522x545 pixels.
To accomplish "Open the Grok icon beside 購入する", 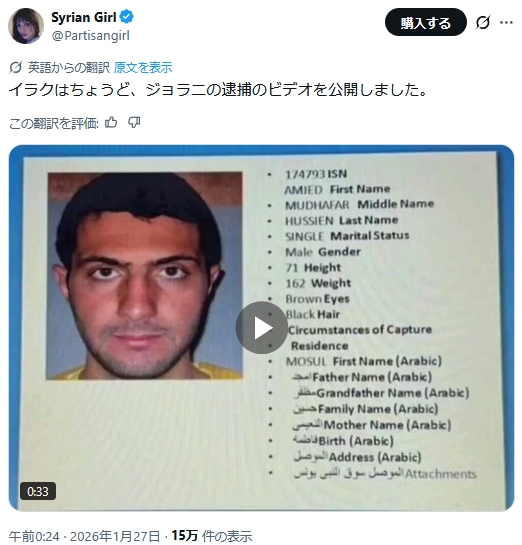I will [x=483, y=23].
